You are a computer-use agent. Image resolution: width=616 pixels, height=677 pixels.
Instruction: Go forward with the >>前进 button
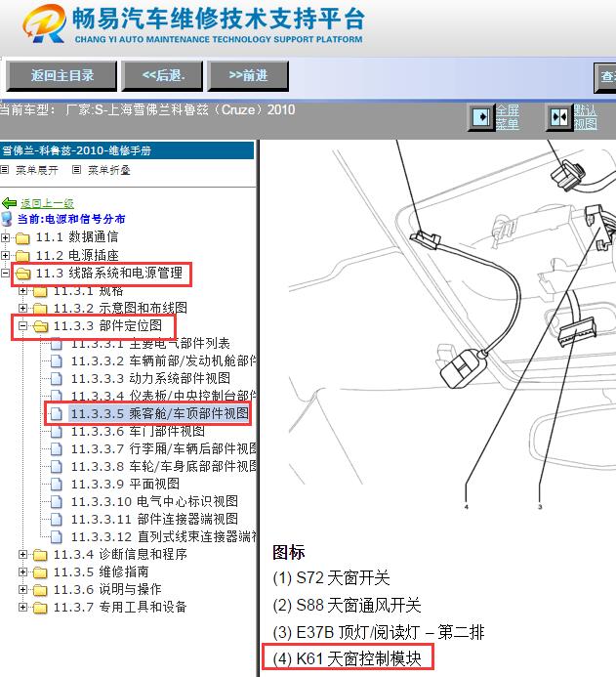tap(248, 75)
